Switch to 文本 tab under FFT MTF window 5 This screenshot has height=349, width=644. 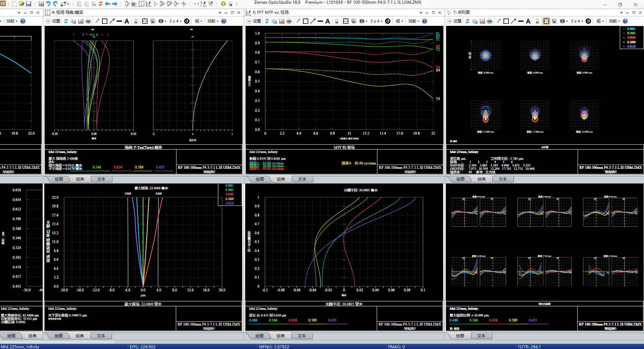302,179
